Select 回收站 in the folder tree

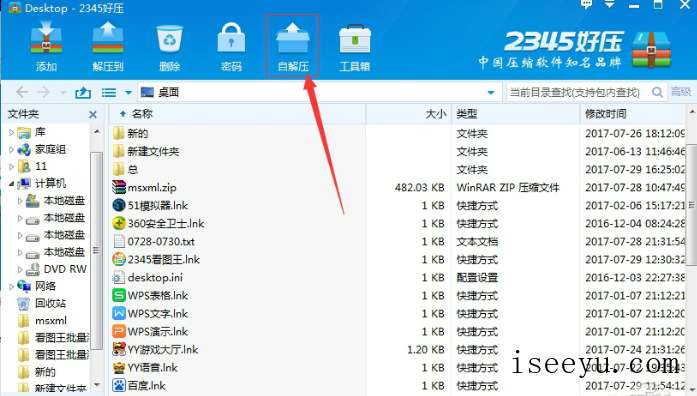pyautogui.click(x=50, y=304)
